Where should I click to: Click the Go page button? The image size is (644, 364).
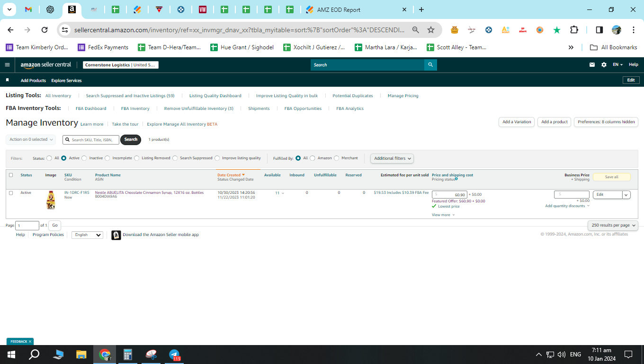click(x=55, y=226)
